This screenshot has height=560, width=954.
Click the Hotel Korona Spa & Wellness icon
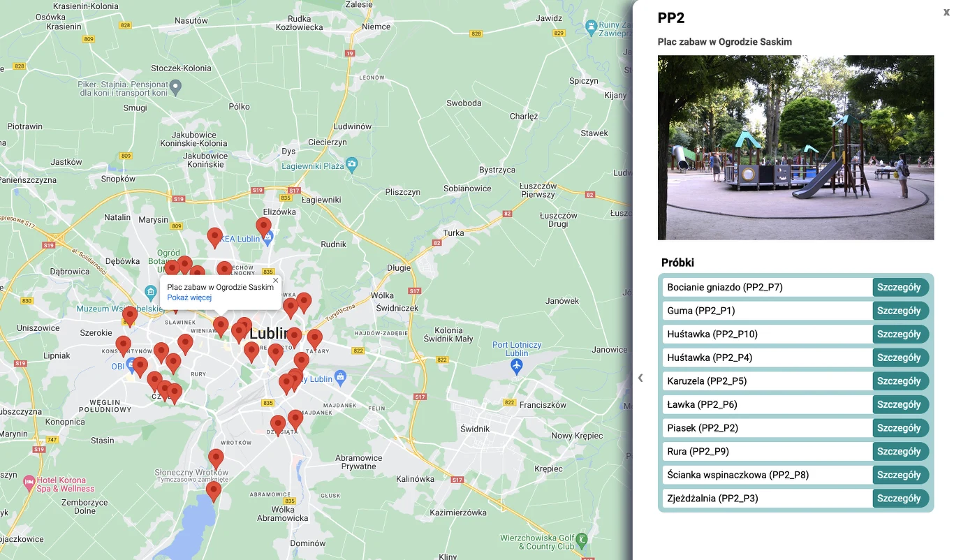[x=29, y=482]
